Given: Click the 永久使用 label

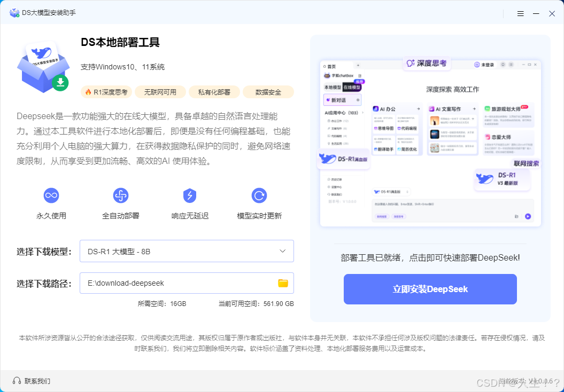Looking at the screenshot, I should point(51,216).
